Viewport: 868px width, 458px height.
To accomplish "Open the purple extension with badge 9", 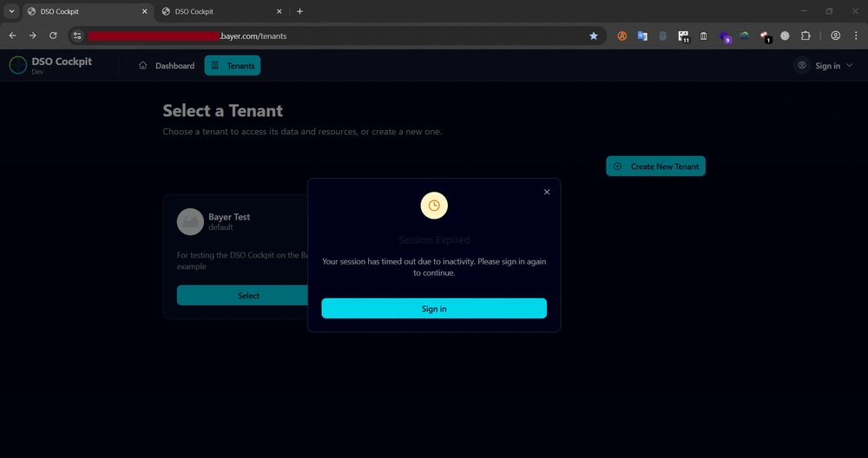I will [x=725, y=36].
